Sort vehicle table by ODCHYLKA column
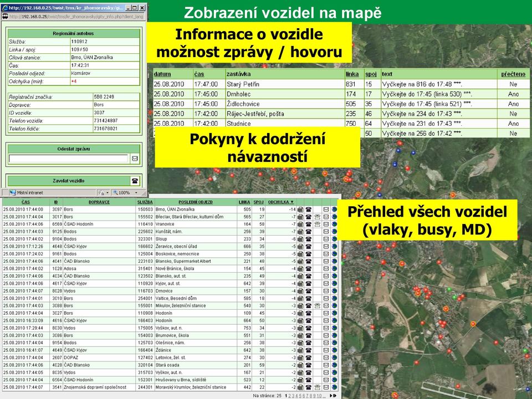 [280, 202]
